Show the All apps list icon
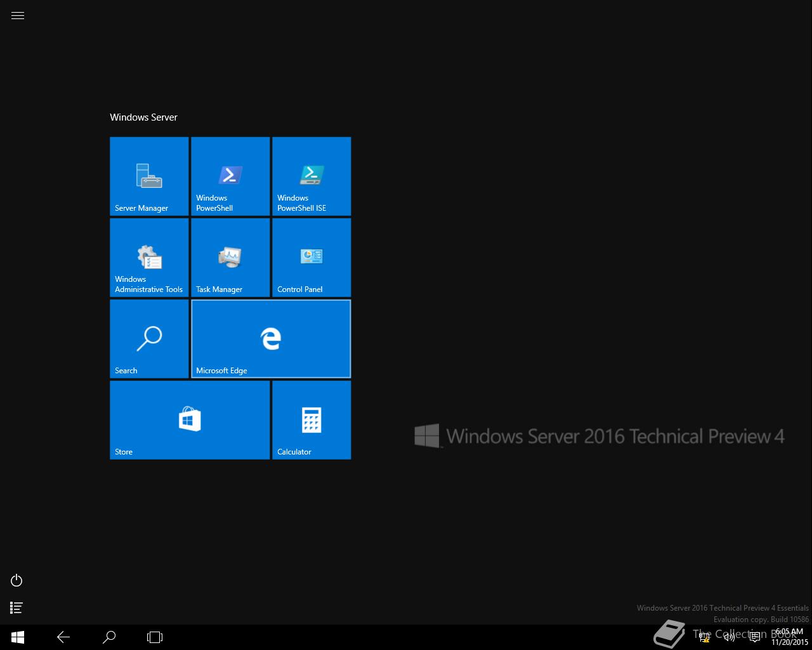The width and height of the screenshot is (812, 650). click(17, 608)
